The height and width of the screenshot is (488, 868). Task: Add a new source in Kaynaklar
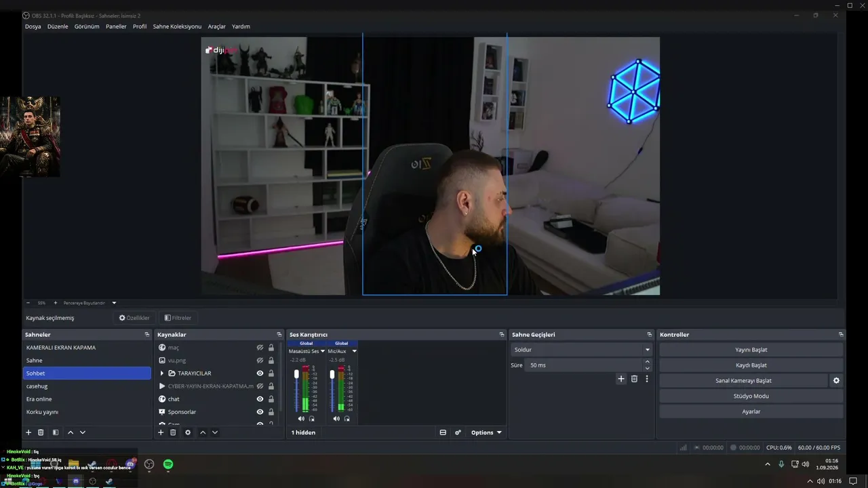click(161, 432)
